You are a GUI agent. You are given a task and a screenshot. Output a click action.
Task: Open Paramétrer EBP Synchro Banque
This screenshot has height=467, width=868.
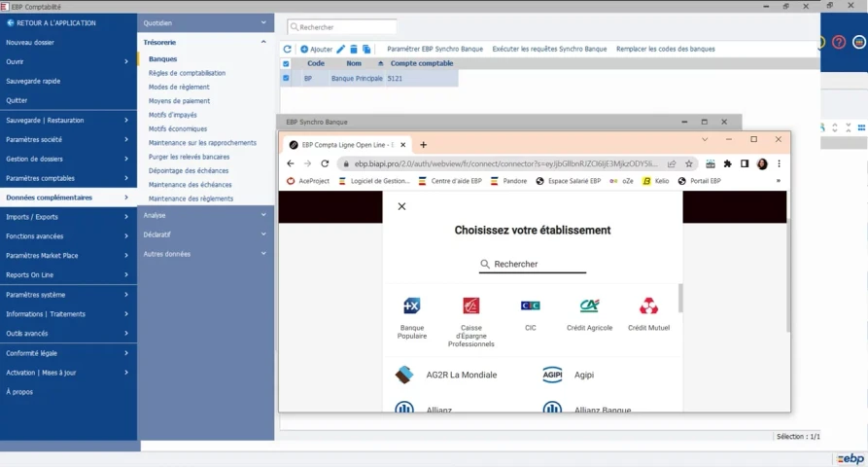coord(434,49)
